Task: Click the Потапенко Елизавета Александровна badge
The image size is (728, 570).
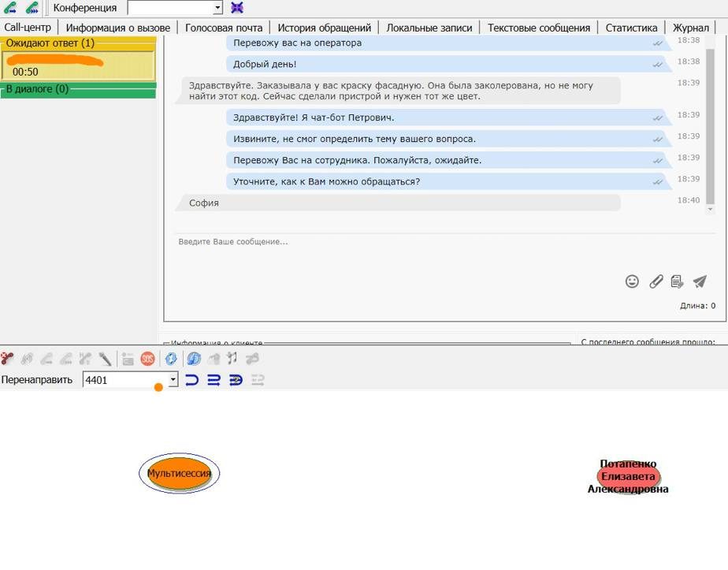Action: pyautogui.click(x=628, y=476)
